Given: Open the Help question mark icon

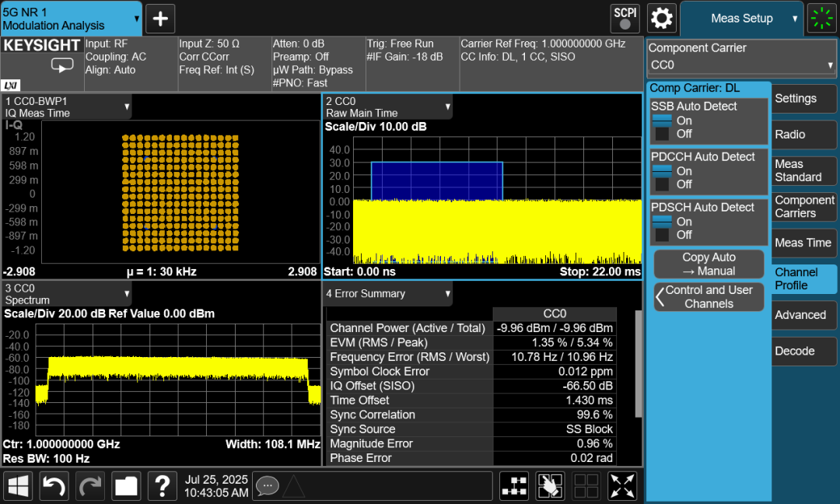Looking at the screenshot, I should point(162,487).
